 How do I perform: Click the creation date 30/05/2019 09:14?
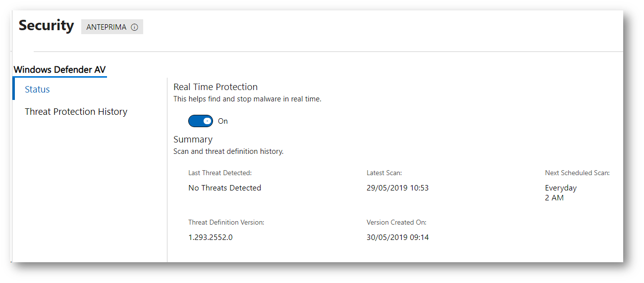pyautogui.click(x=398, y=237)
